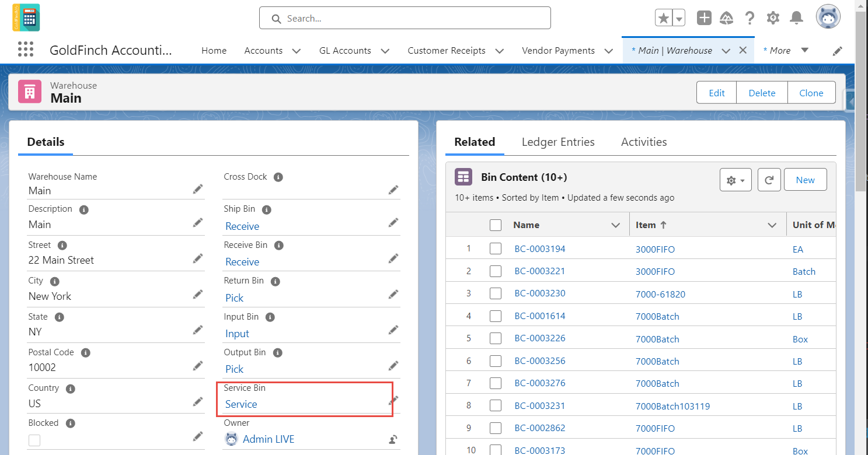
Task: Select all rows header checkbox
Action: pos(496,225)
